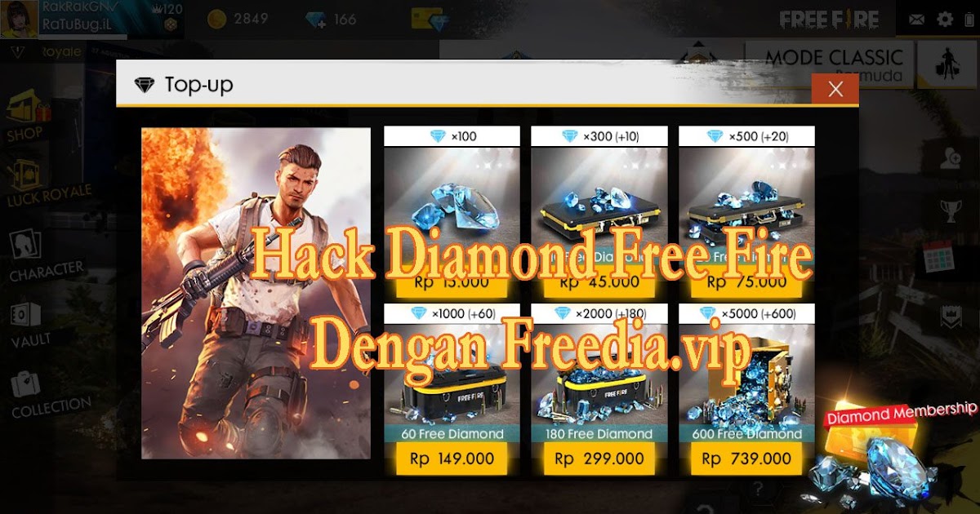Click the Mode Classic selector

pos(829,64)
